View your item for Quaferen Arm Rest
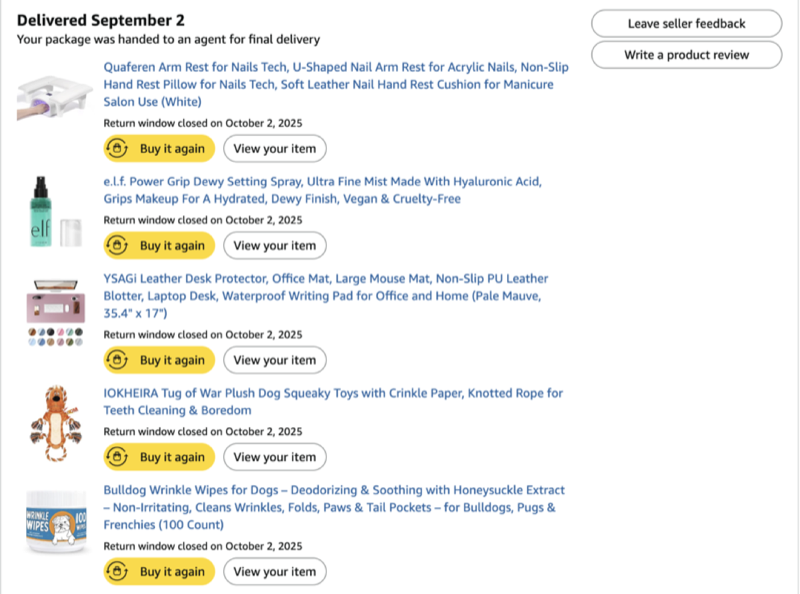Image resolution: width=800 pixels, height=594 pixels. 274,149
